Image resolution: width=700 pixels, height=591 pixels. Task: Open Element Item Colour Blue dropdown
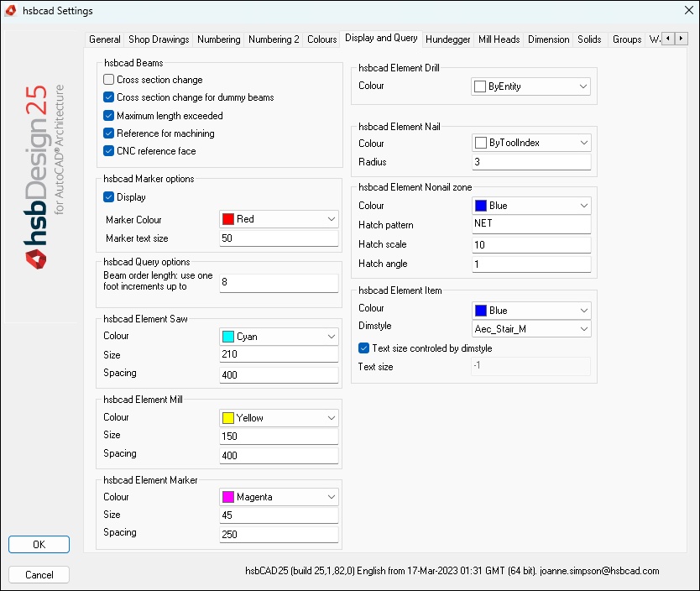(531, 311)
